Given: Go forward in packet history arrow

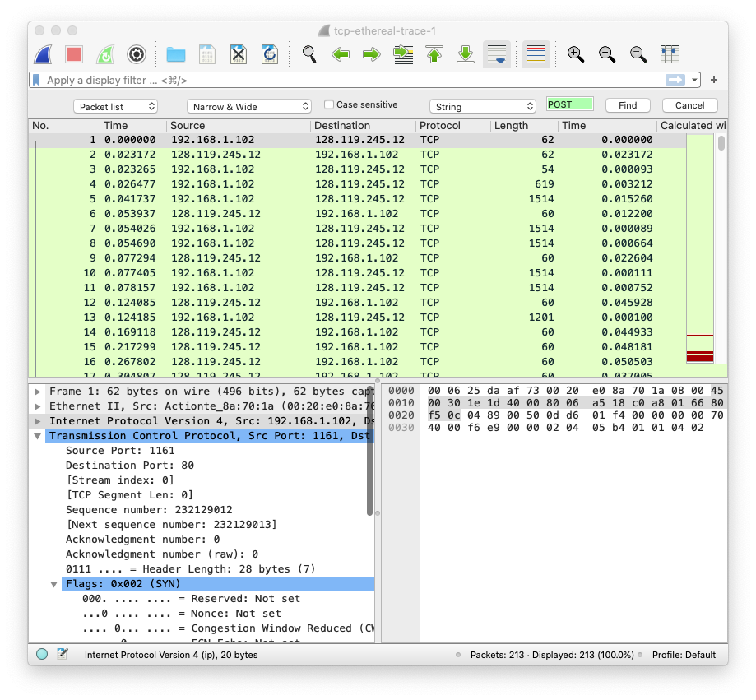Looking at the screenshot, I should click(371, 54).
